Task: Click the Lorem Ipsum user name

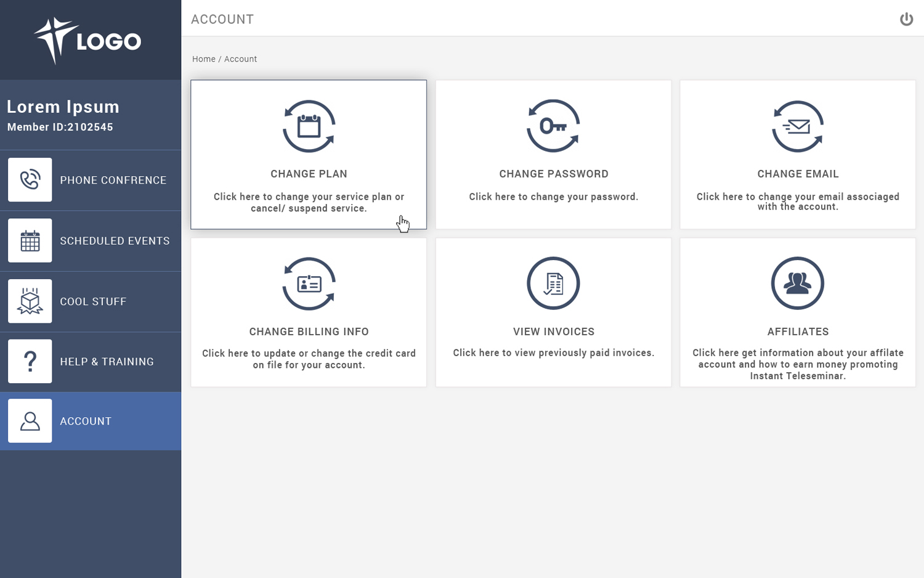Action: 63,107
